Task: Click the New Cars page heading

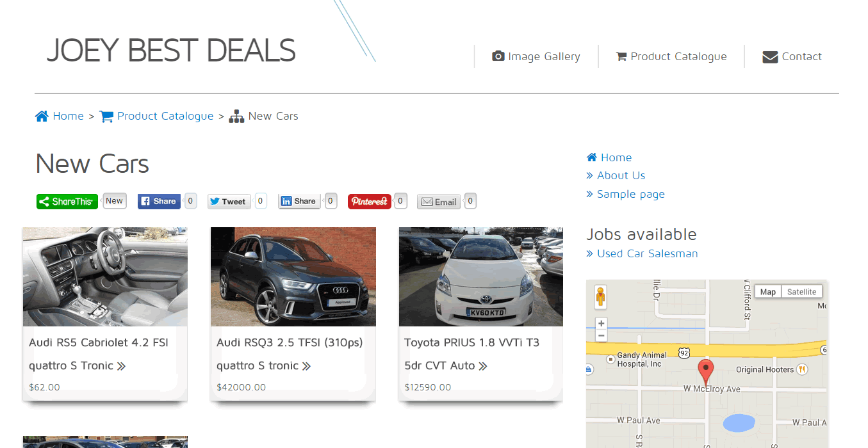Action: tap(92, 164)
